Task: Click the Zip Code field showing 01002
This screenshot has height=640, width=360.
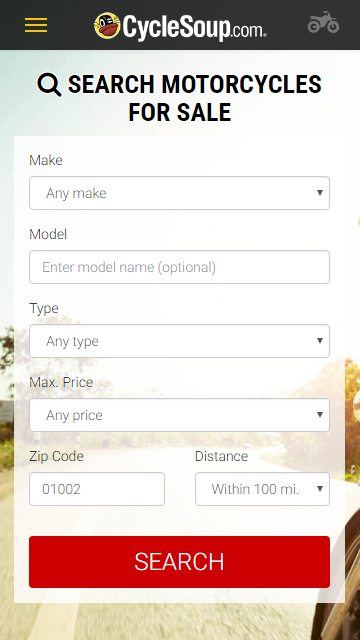Action: pyautogui.click(x=97, y=489)
